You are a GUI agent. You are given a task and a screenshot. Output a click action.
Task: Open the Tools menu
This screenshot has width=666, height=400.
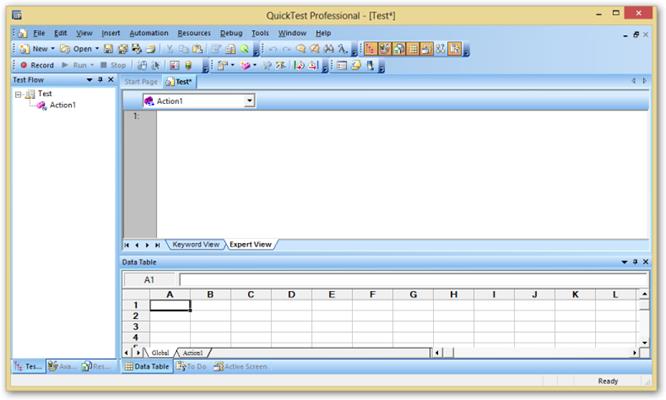point(260,33)
